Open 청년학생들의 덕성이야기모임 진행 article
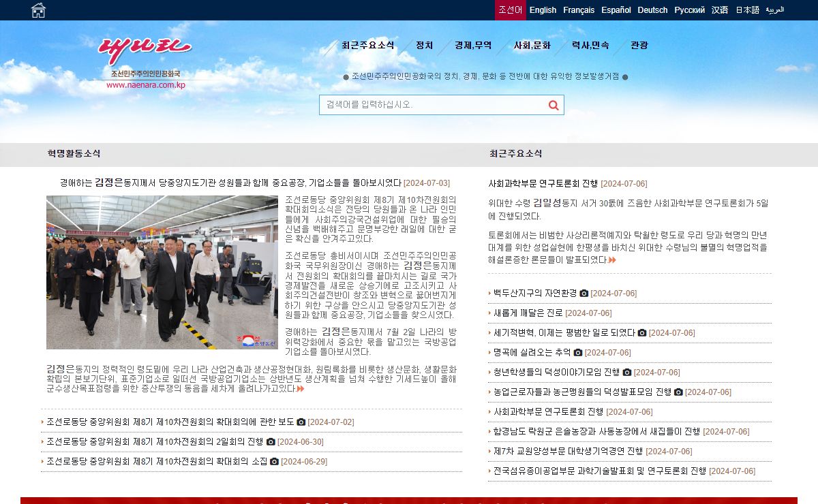Viewport: 818px width, 504px height. pos(557,373)
